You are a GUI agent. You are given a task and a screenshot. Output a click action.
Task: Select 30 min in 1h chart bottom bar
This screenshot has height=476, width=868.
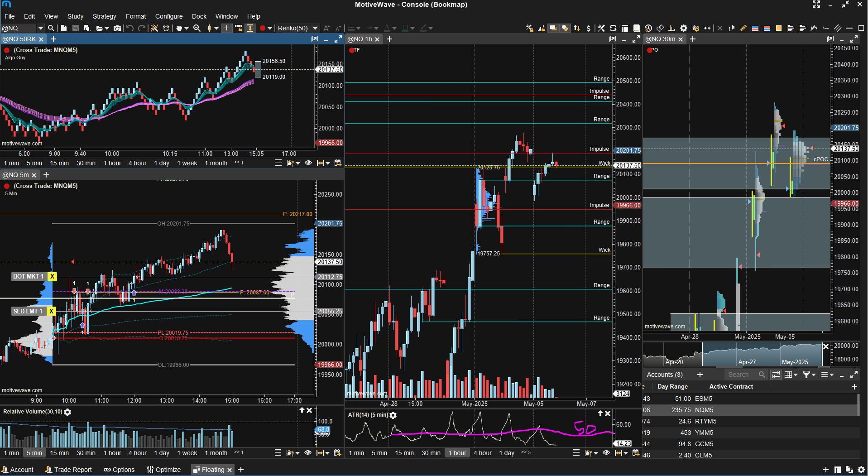pos(431,453)
